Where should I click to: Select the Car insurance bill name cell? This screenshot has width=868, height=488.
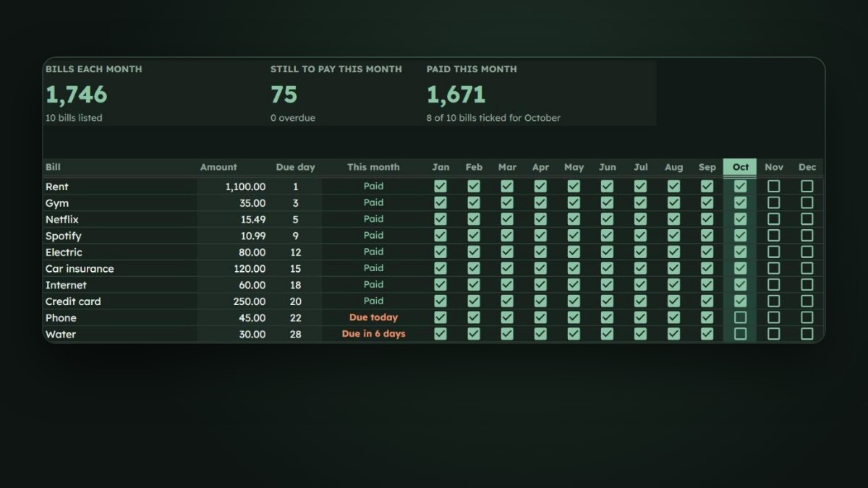120,269
